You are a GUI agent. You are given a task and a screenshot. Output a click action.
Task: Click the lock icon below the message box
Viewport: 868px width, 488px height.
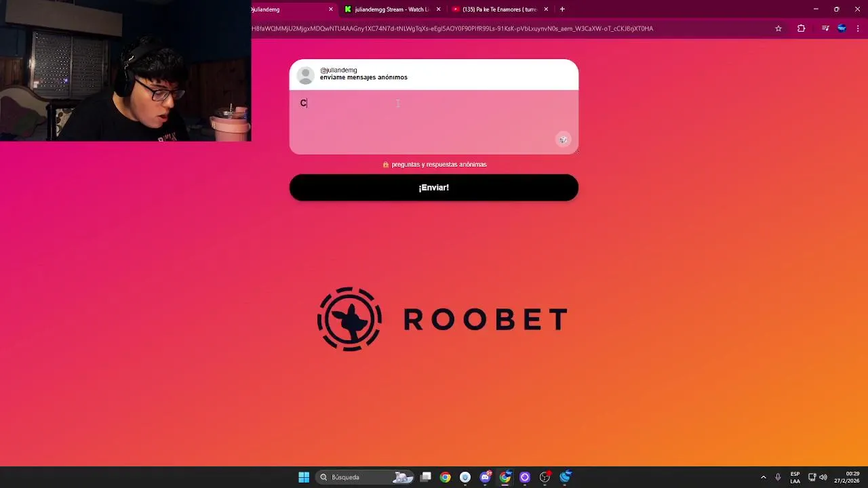coord(385,165)
